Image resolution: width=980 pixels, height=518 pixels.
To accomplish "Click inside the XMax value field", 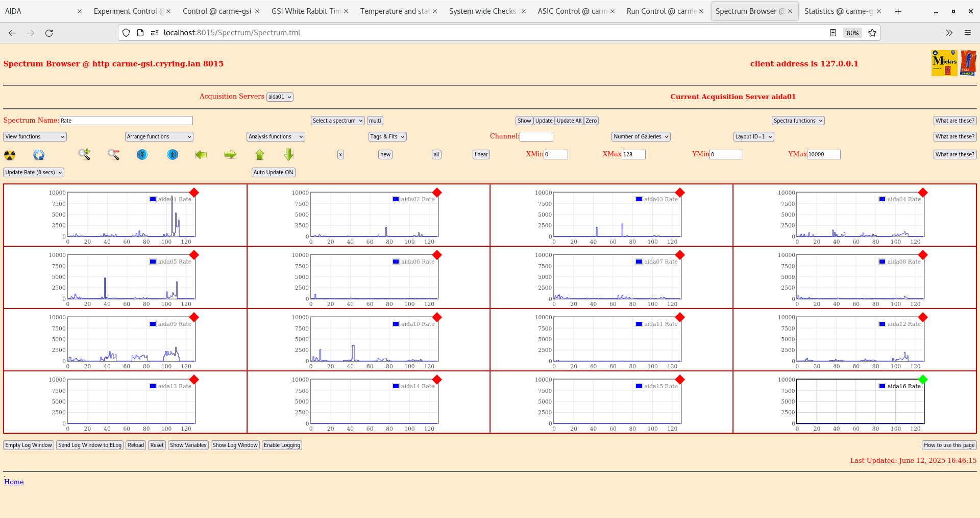I will [633, 154].
